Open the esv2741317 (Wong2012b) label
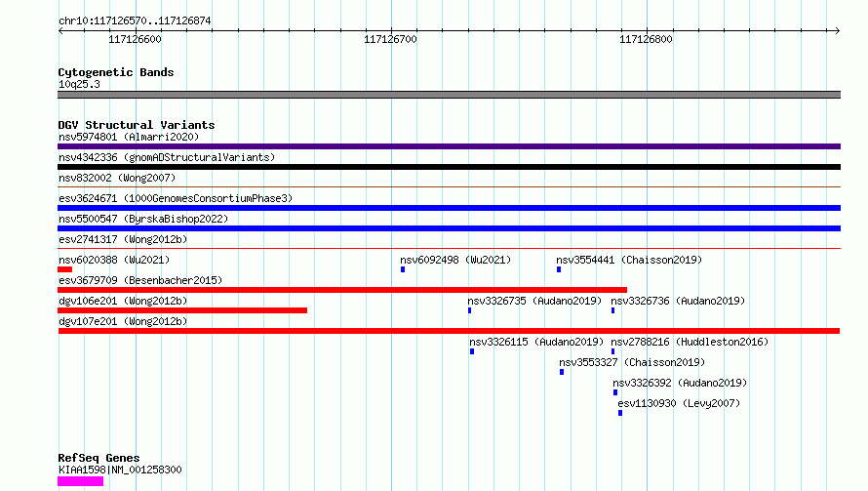868x491 pixels. click(123, 239)
